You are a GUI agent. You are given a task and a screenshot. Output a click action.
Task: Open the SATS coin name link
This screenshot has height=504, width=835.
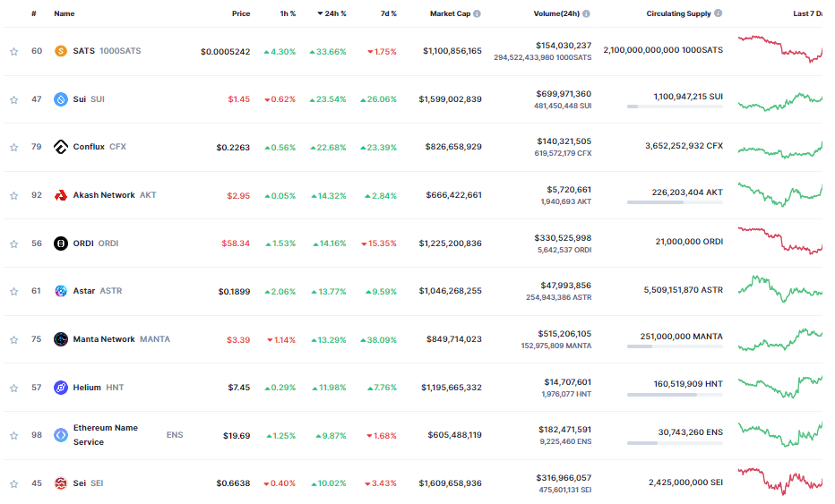click(x=83, y=51)
